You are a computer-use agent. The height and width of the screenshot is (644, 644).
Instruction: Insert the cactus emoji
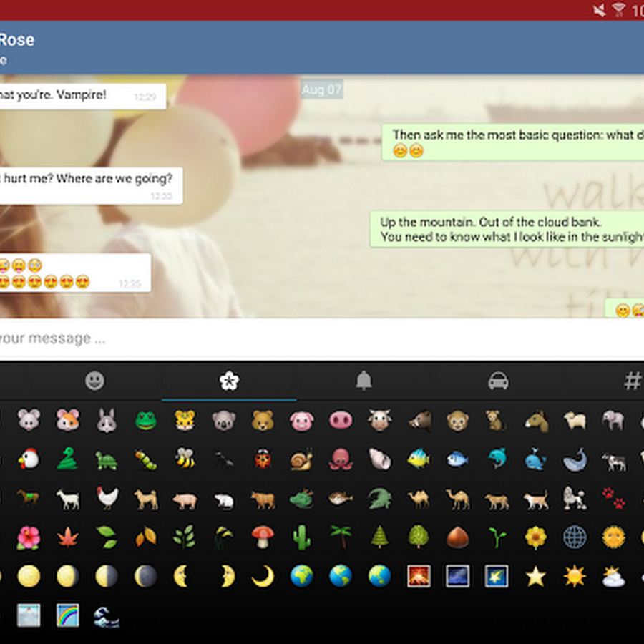(x=302, y=537)
